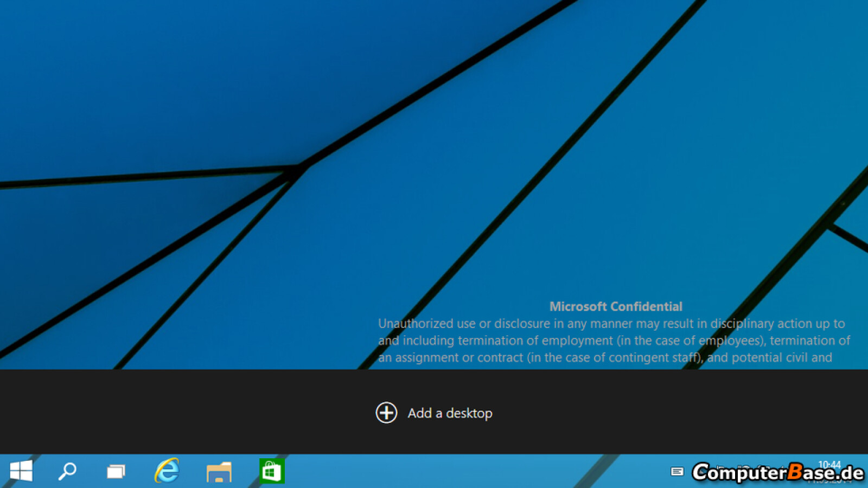Open the Start menu
Viewport: 868px width, 488px height.
[x=22, y=471]
